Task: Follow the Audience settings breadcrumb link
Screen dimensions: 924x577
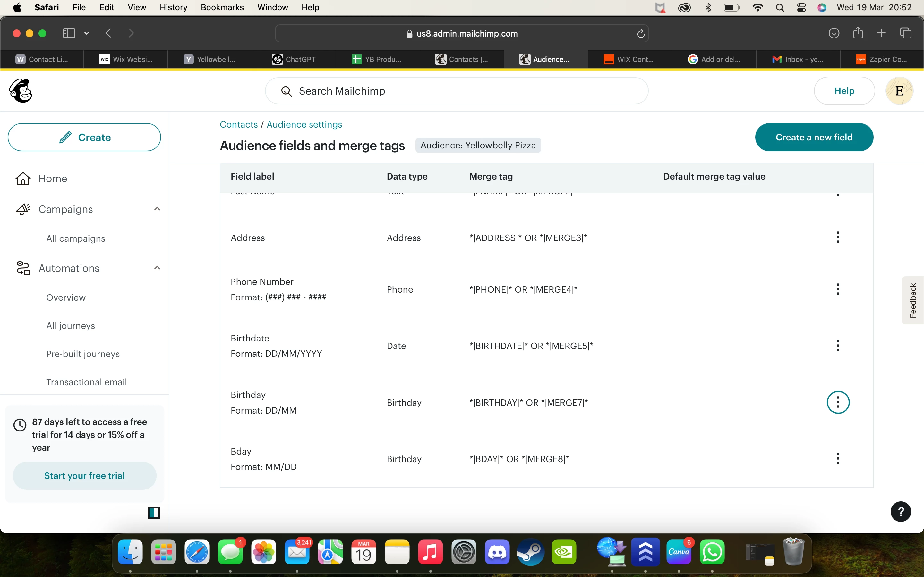Action: 304,124
